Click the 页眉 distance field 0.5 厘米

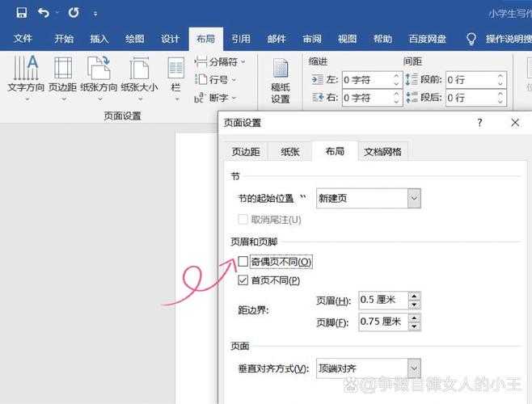tap(383, 301)
